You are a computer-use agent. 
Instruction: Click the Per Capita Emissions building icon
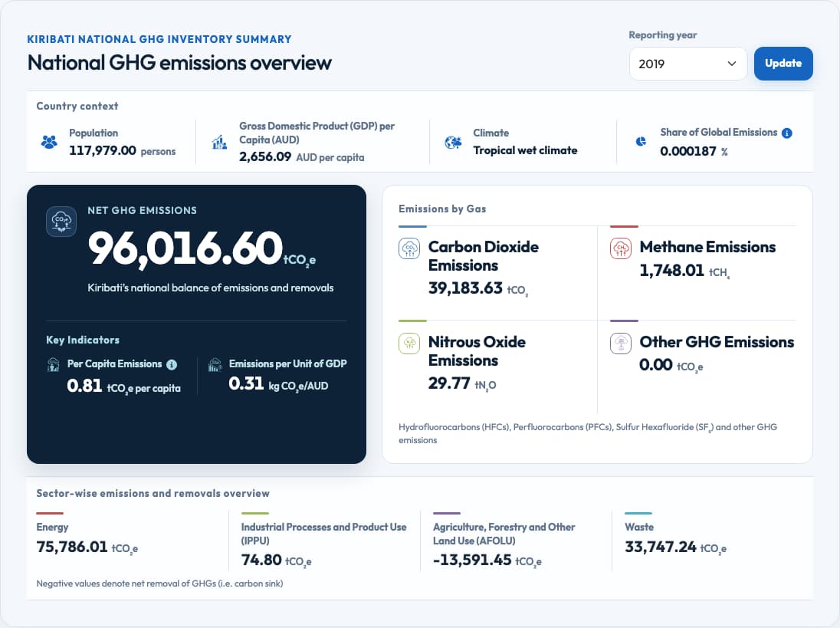54,364
